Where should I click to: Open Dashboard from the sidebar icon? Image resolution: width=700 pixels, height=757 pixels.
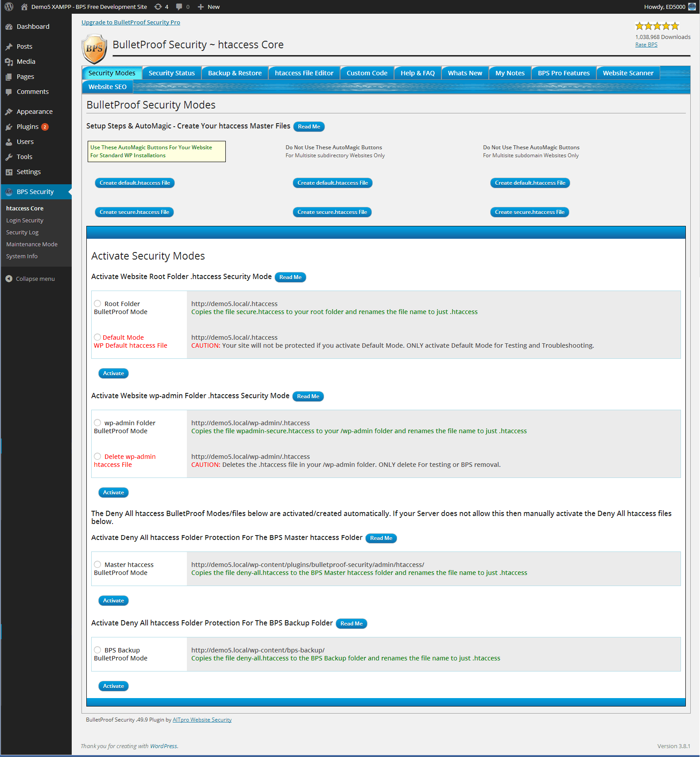(9, 27)
